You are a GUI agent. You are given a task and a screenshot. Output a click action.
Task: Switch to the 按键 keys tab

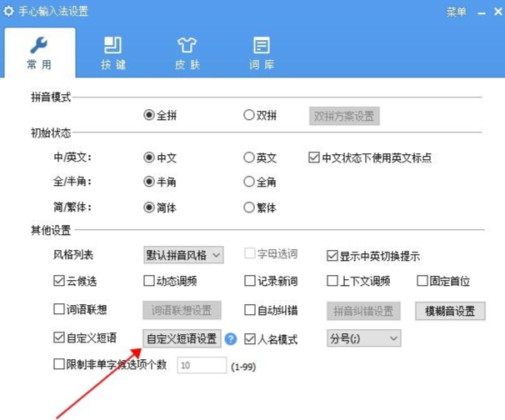tap(112, 52)
